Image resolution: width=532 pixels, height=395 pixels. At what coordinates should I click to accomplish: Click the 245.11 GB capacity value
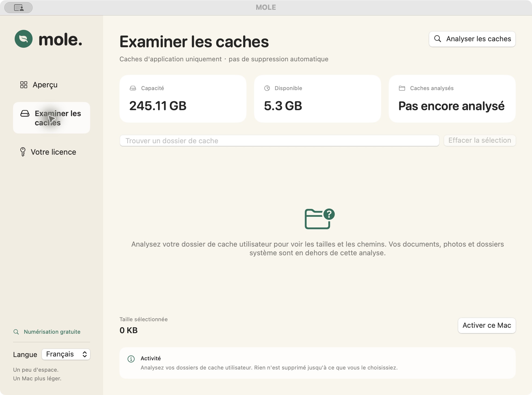(x=158, y=106)
